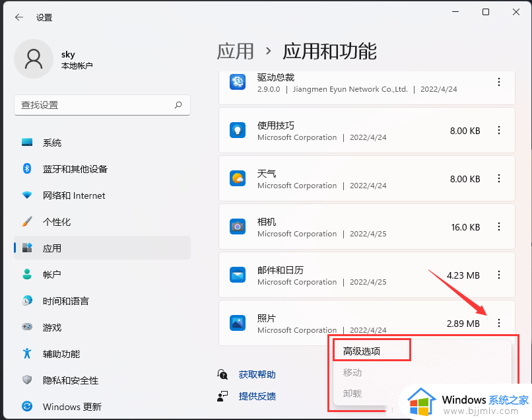Click the 游戏 controller icon
Image resolution: width=532 pixels, height=420 pixels.
click(27, 327)
